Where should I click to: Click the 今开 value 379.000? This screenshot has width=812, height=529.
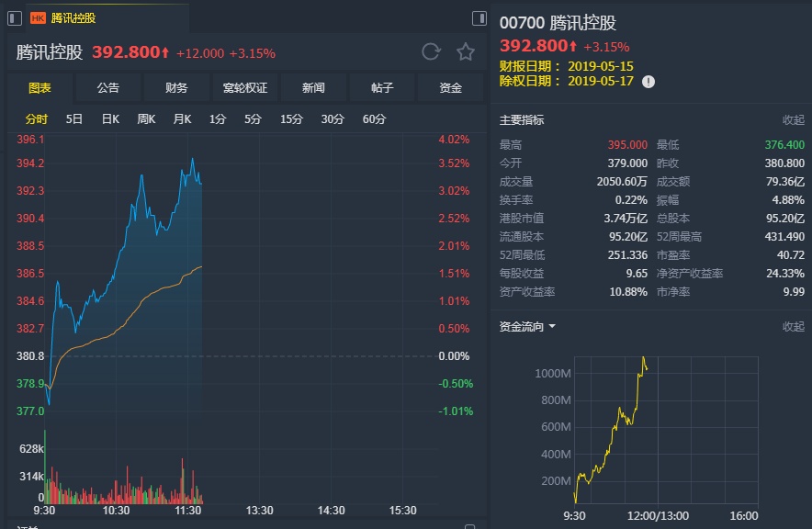[627, 163]
